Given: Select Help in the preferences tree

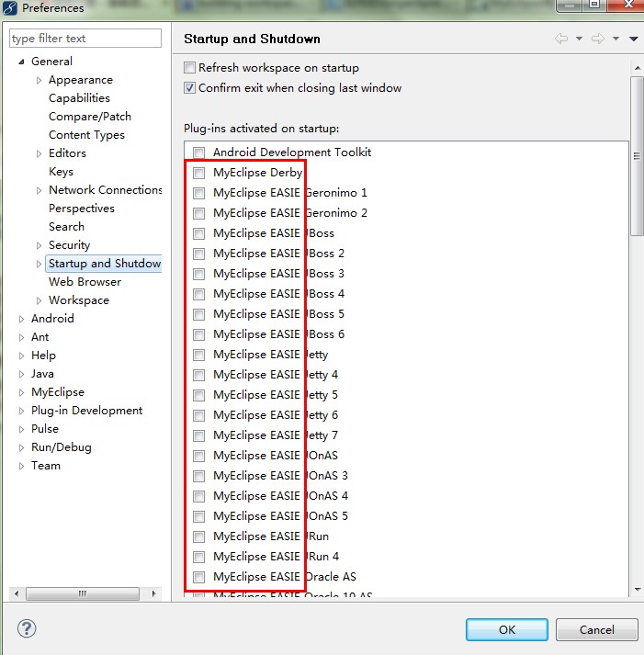Looking at the screenshot, I should point(43,356).
